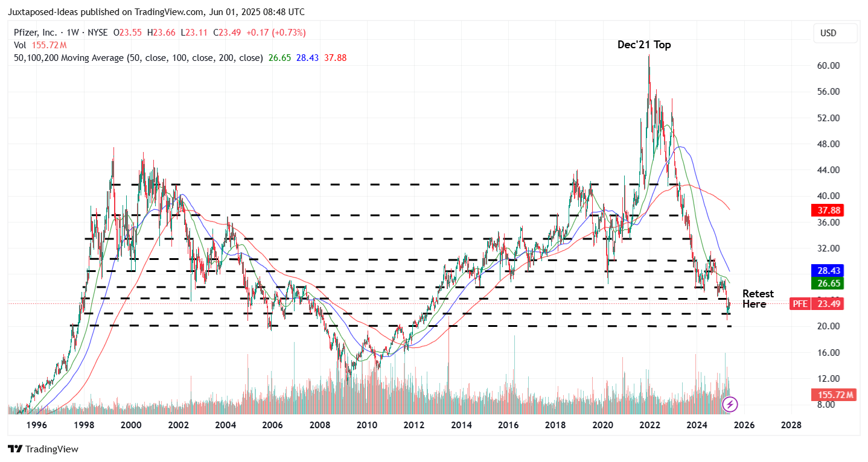Click the 40.00 price scale label

pyautogui.click(x=829, y=196)
